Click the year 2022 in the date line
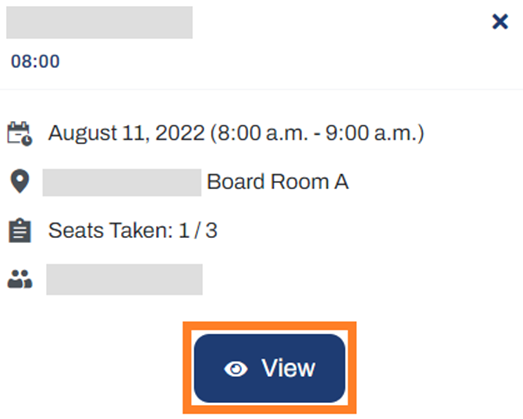The width and height of the screenshot is (523, 419). pyautogui.click(x=180, y=133)
